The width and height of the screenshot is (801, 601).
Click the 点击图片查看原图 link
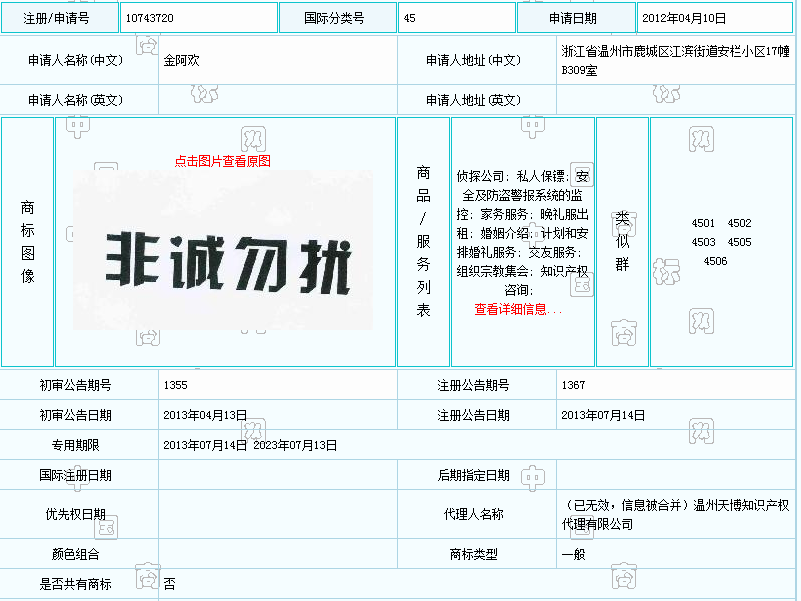[x=222, y=161]
